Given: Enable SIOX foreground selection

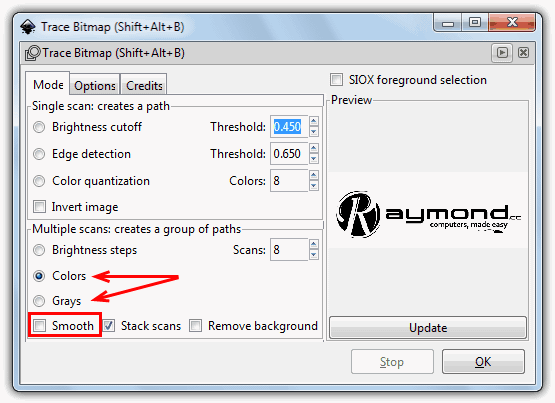Looking at the screenshot, I should click(x=336, y=80).
